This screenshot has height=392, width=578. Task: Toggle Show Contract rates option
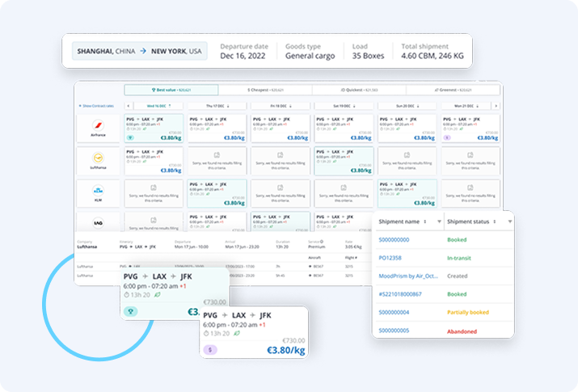point(97,106)
